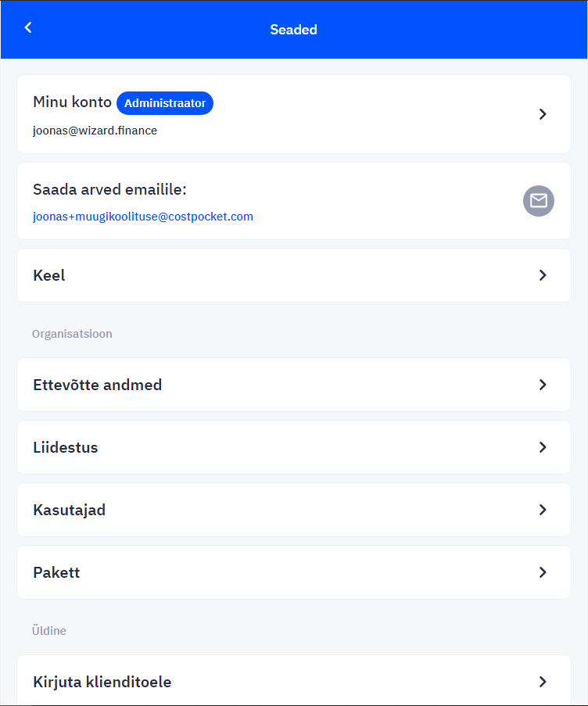Viewport: 588px width, 706px height.
Task: Open Minu konto chevron arrow
Action: click(543, 114)
